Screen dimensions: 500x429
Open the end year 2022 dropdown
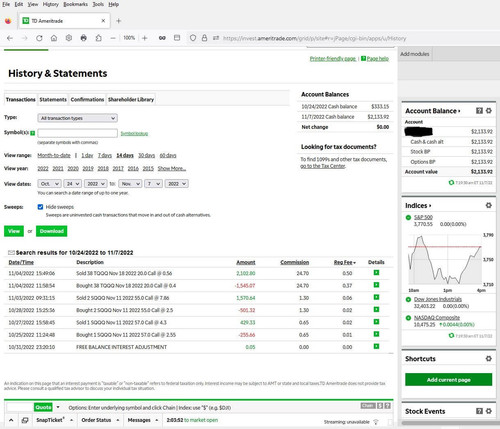point(177,184)
